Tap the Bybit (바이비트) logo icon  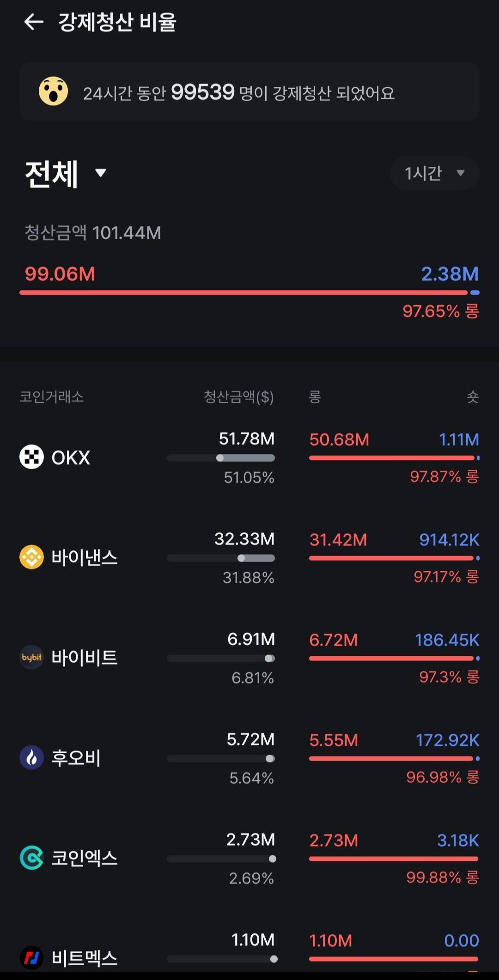pos(31,657)
